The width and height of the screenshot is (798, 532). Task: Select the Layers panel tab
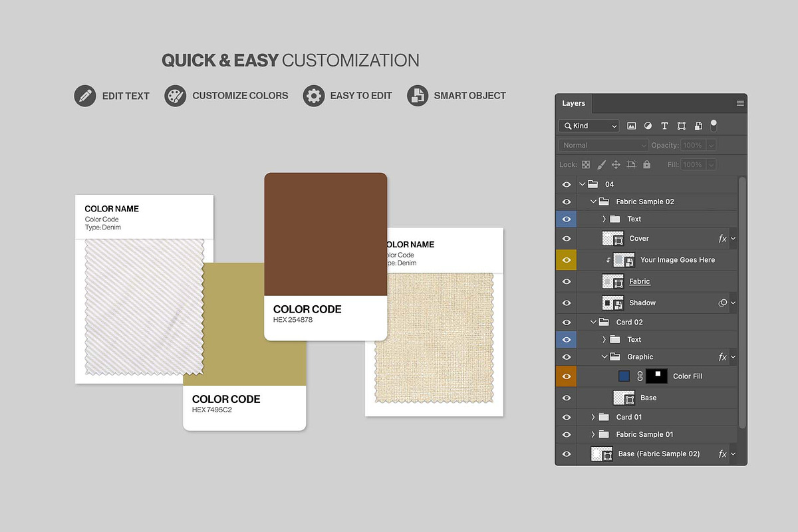click(573, 104)
